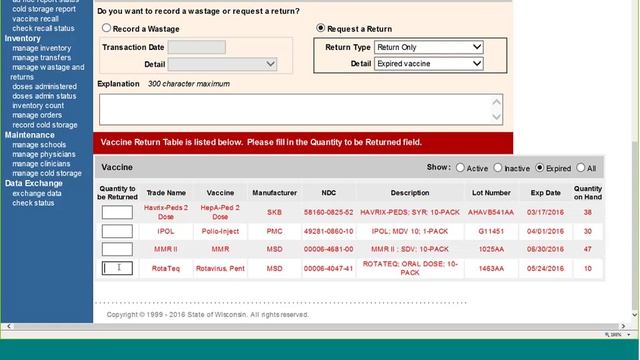The image size is (640, 360).
Task: Click the MMR II trade name cell
Action: click(166, 249)
